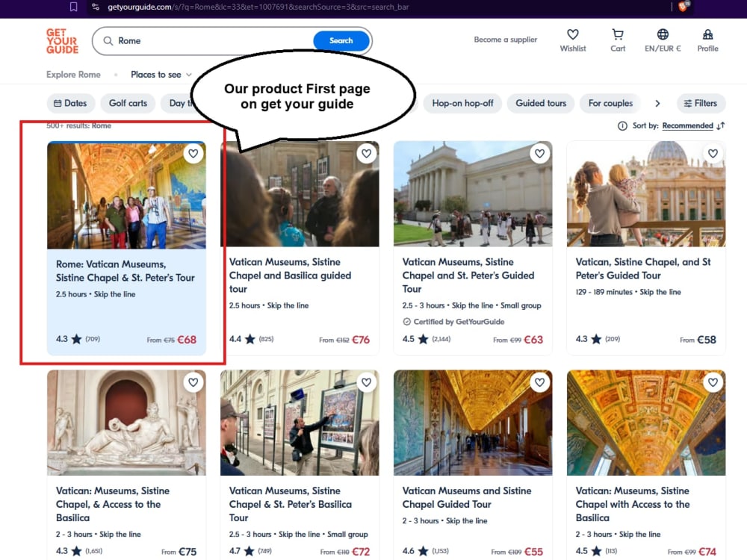The height and width of the screenshot is (560, 747).
Task: Click the 4.5 rating with 2,144 reviews
Action: click(427, 339)
